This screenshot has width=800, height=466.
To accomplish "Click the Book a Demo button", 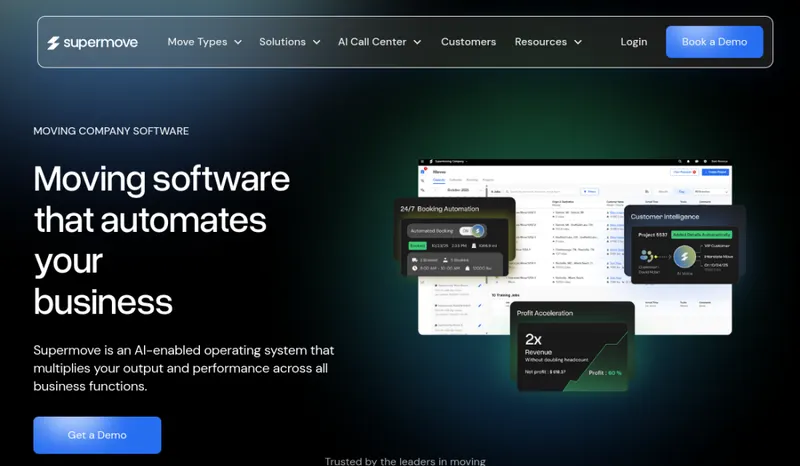I will tap(714, 42).
